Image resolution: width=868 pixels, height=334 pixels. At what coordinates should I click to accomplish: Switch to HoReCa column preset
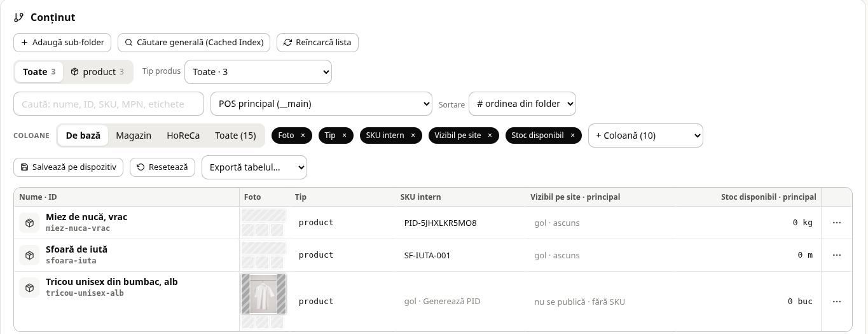point(183,136)
